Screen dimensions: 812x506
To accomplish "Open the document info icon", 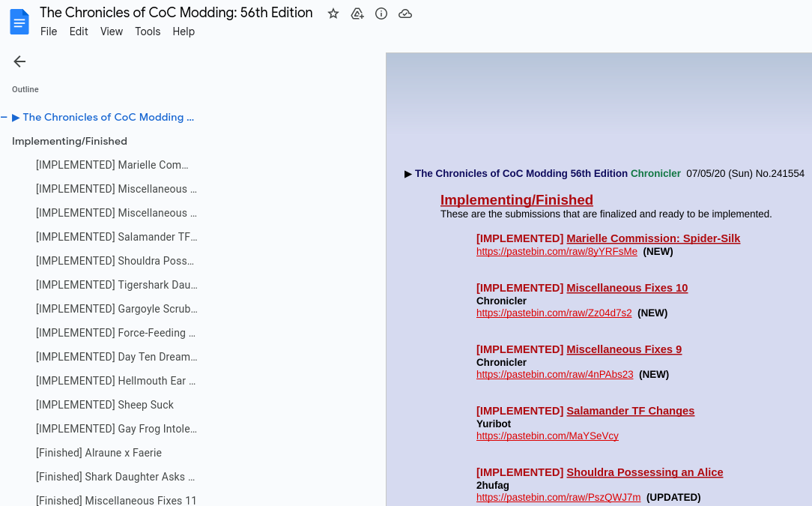I will coord(381,13).
